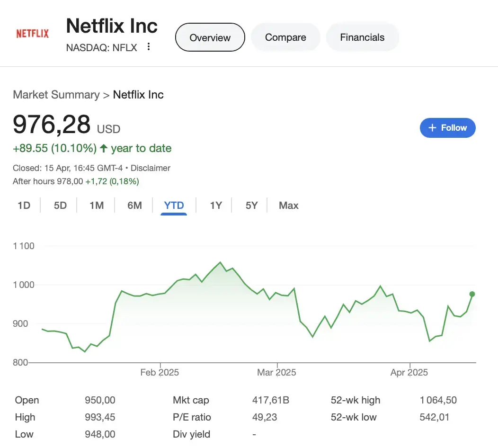Image resolution: width=498 pixels, height=448 pixels.
Task: Click the High value 993,45
Action: (x=100, y=417)
